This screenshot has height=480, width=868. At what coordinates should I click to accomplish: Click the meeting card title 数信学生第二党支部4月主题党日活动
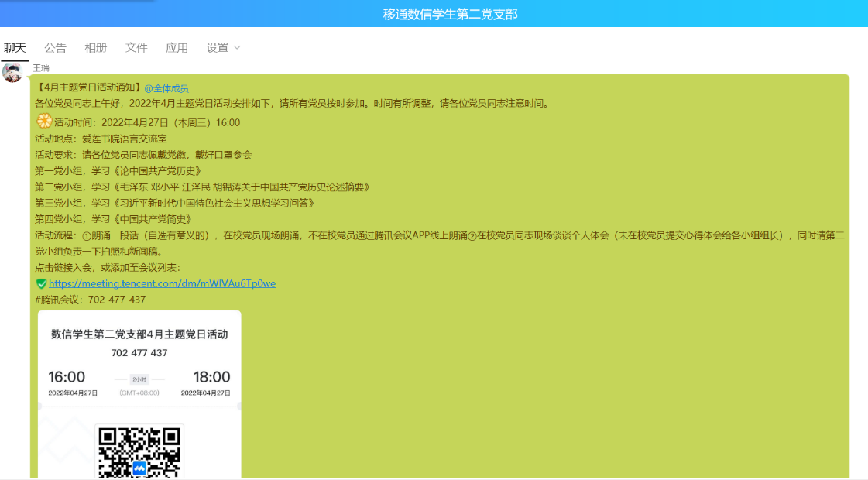[x=139, y=334]
